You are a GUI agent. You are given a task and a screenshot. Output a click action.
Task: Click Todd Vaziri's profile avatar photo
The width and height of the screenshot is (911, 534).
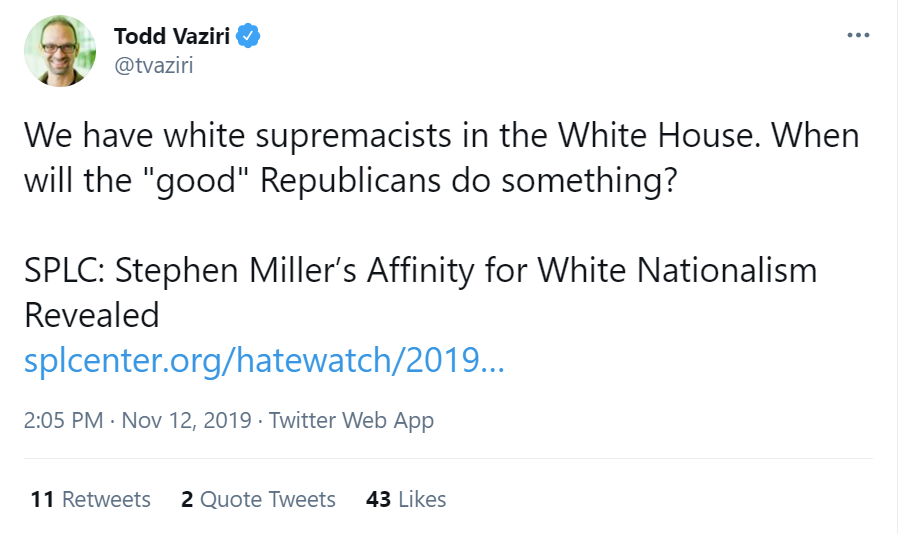(x=60, y=50)
